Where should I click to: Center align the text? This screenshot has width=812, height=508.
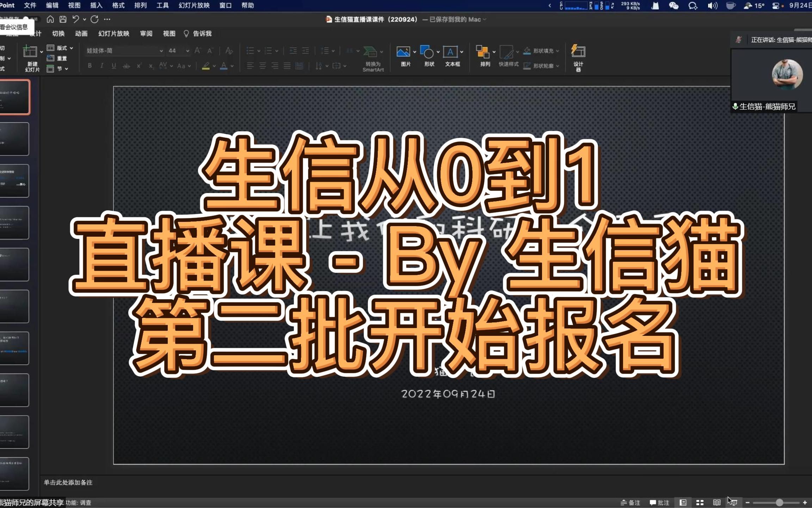pyautogui.click(x=263, y=66)
